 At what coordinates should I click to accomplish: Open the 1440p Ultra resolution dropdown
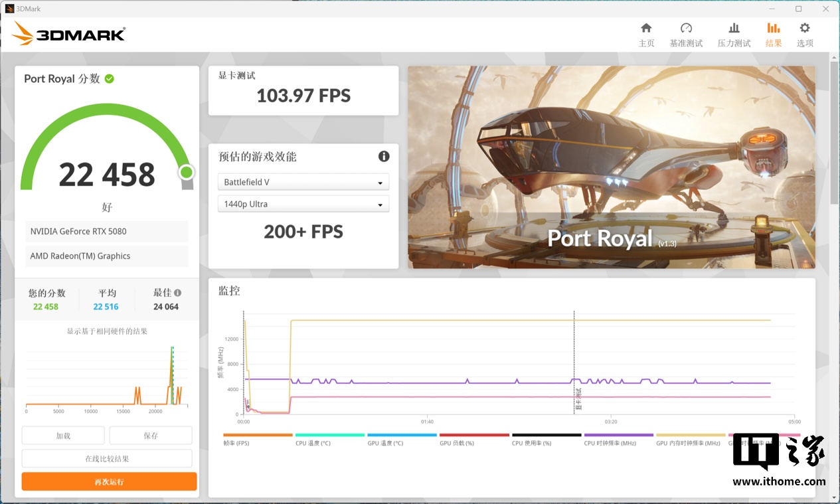(303, 204)
